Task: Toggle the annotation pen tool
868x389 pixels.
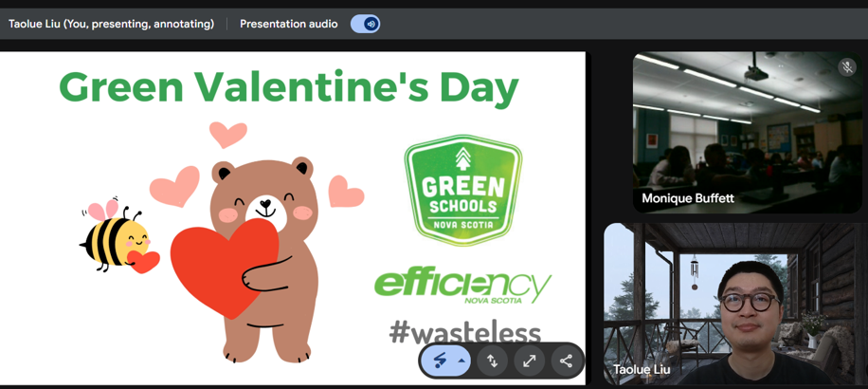Action: [441, 361]
